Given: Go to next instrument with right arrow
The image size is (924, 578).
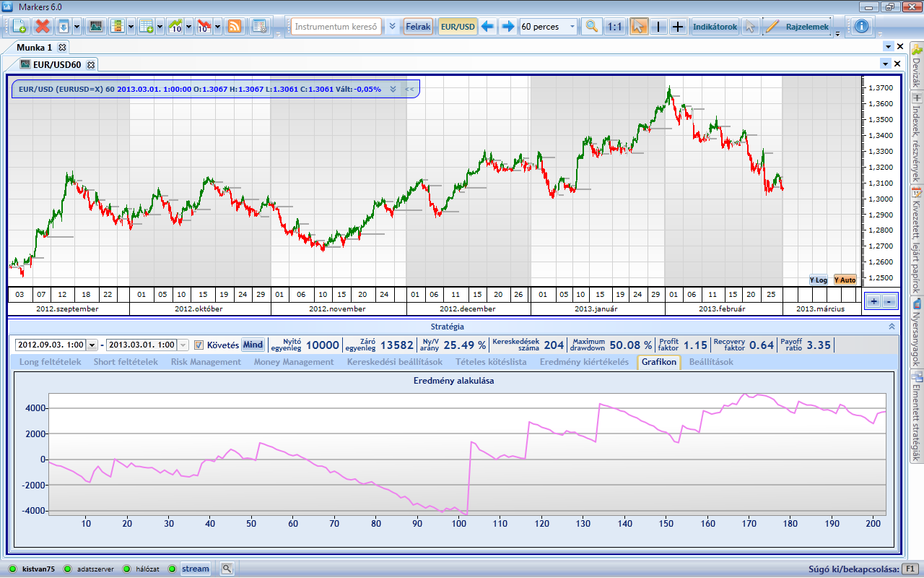Looking at the screenshot, I should pos(507,27).
